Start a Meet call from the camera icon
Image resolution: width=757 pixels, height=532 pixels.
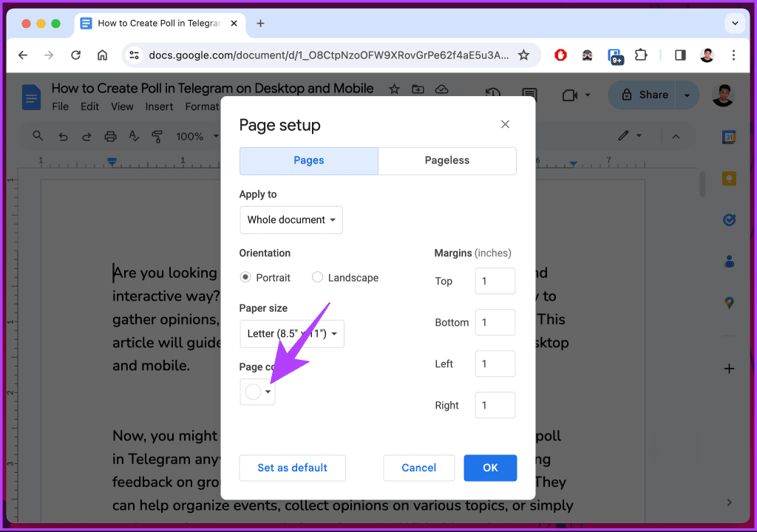point(570,95)
